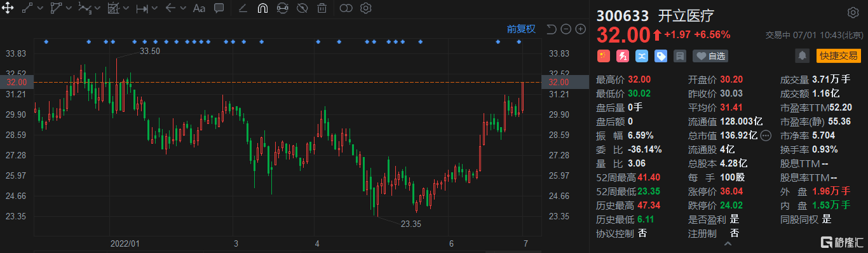This screenshot has height=253, width=868.
Task: Open the blue tag label icon
Action: click(661, 56)
